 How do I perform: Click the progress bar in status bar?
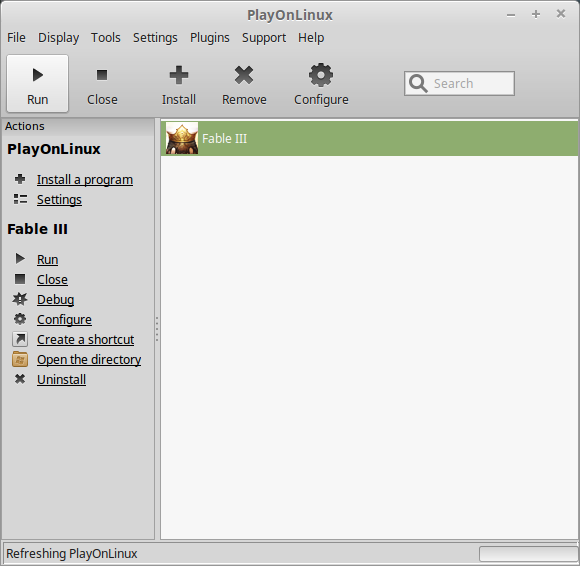[x=529, y=554]
